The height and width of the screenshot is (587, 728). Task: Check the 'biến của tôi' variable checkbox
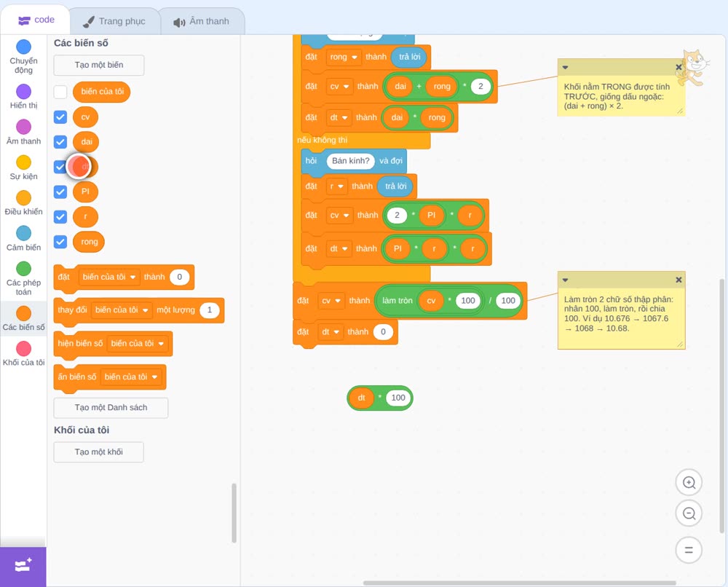point(60,92)
